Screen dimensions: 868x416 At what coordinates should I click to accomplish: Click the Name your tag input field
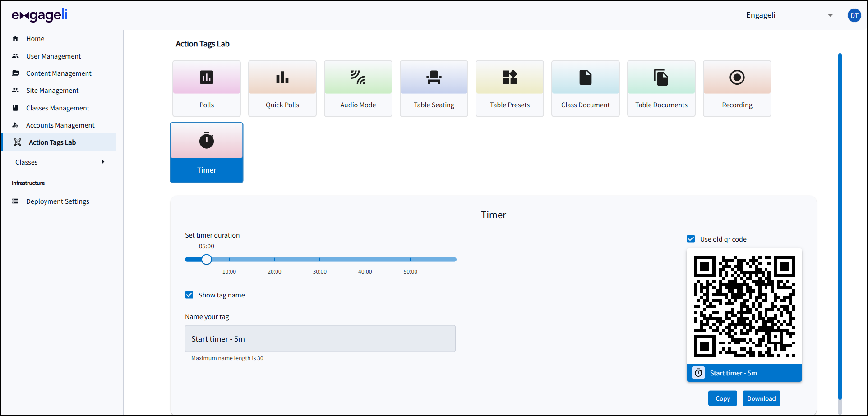[320, 338]
